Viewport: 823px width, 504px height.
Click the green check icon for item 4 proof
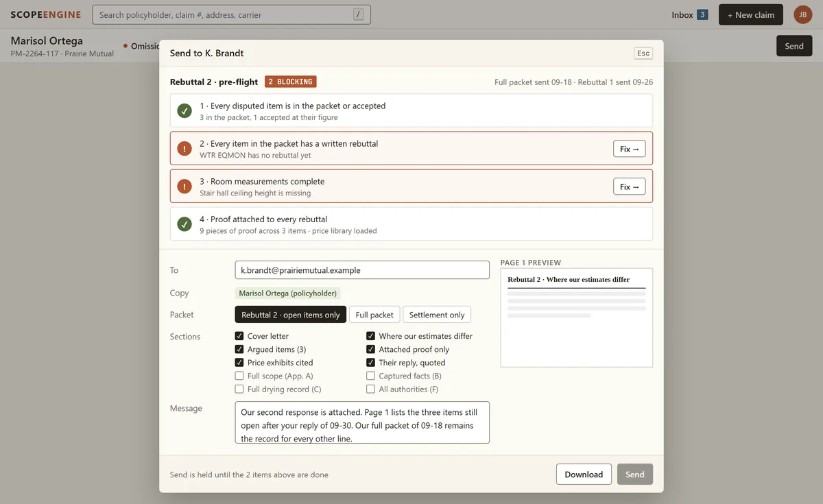coord(184,224)
